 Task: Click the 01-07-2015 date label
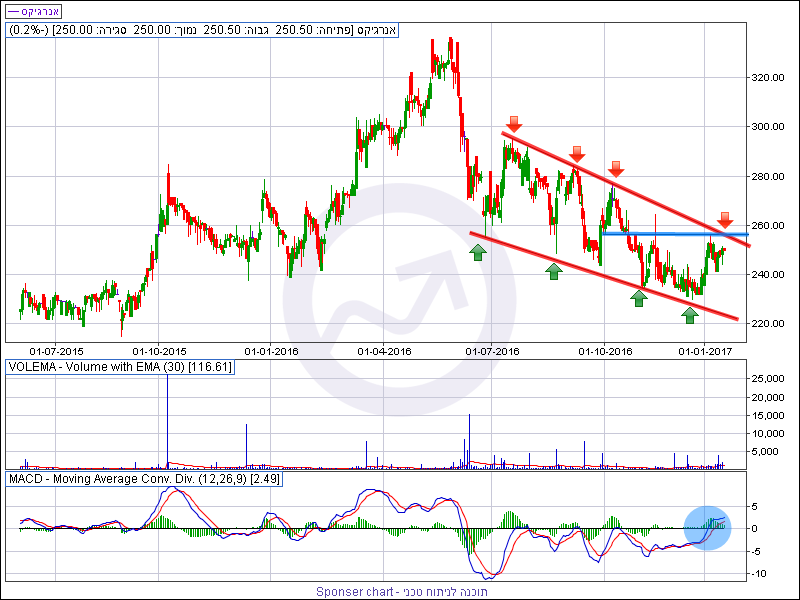tap(56, 352)
